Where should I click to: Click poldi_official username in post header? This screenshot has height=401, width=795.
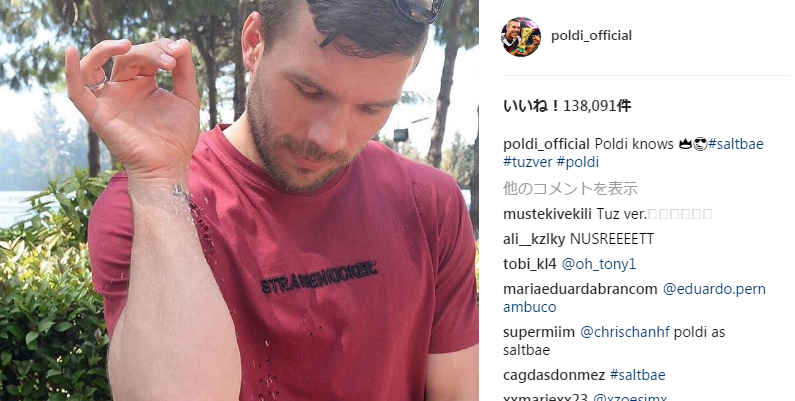click(x=591, y=36)
